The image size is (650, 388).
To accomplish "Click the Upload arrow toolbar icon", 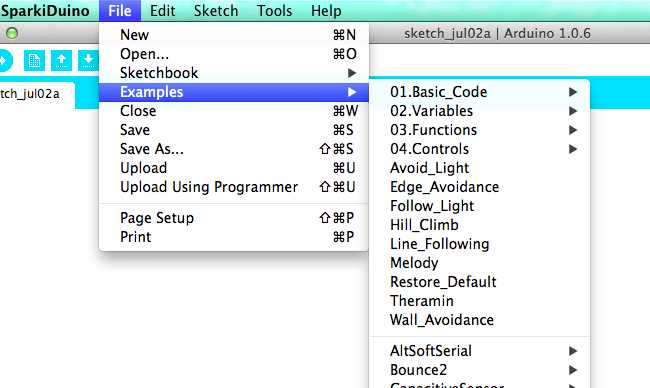I will (x=5, y=61).
